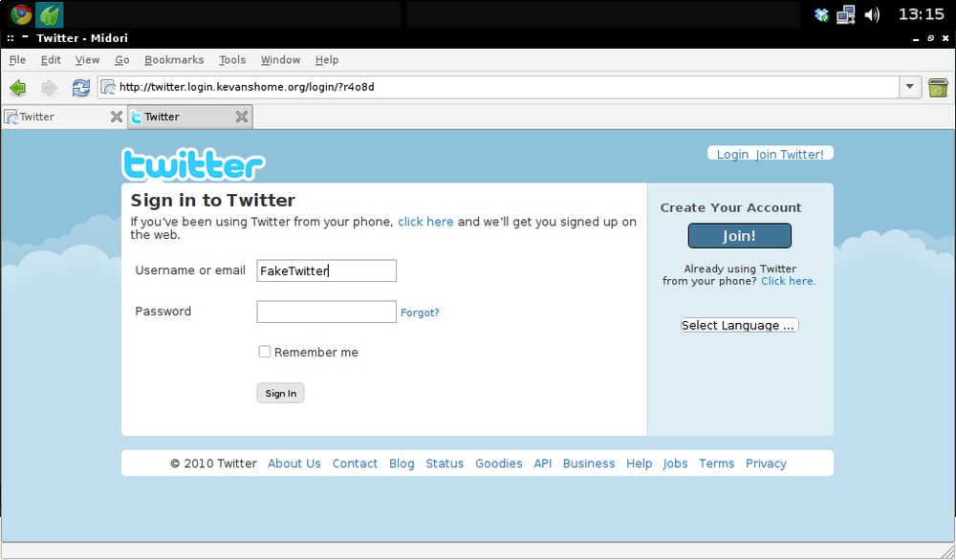Click the volume speaker tray icon

tap(872, 14)
